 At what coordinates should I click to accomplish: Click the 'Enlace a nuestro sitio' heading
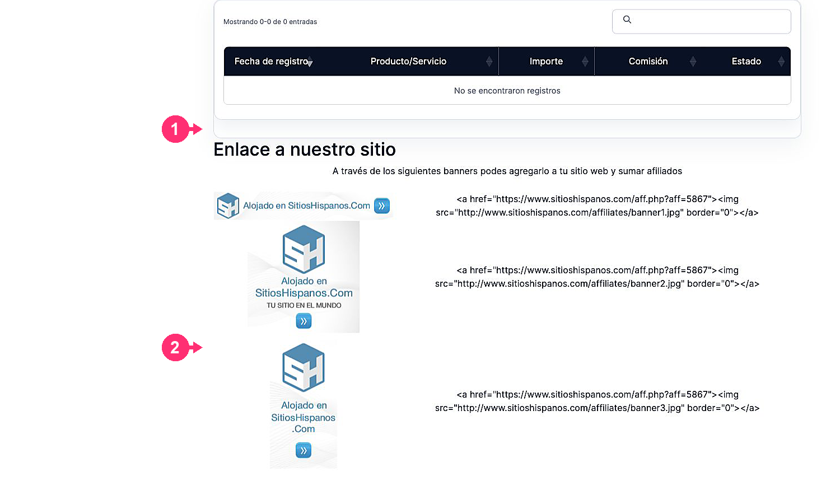(305, 150)
